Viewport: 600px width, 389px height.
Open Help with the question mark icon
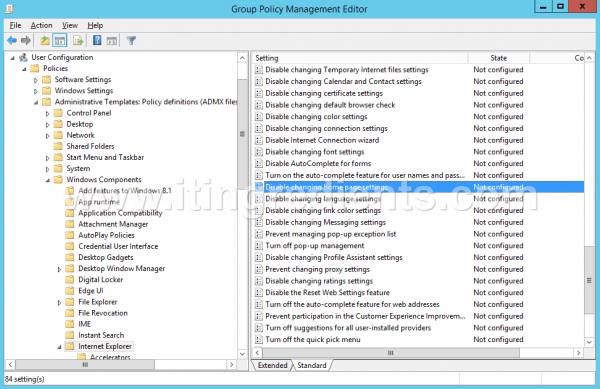[97, 40]
